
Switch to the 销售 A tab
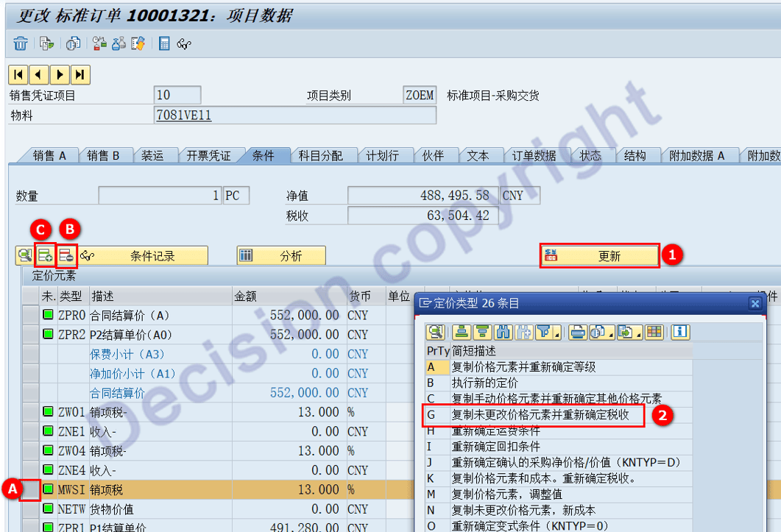(x=50, y=155)
